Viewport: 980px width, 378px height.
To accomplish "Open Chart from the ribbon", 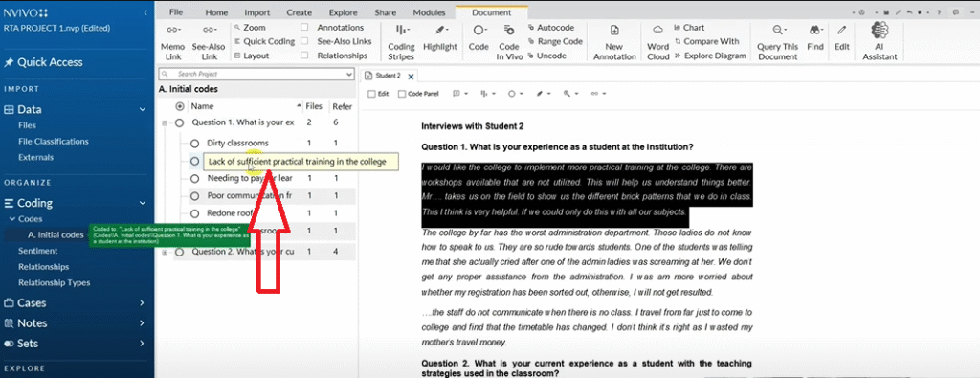I will pyautogui.click(x=689, y=28).
